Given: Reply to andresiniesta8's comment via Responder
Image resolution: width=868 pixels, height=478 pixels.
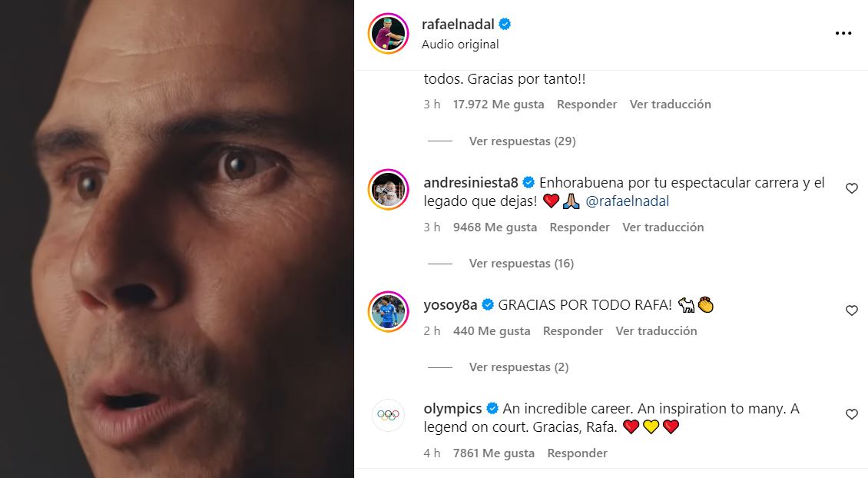Looking at the screenshot, I should (x=580, y=227).
